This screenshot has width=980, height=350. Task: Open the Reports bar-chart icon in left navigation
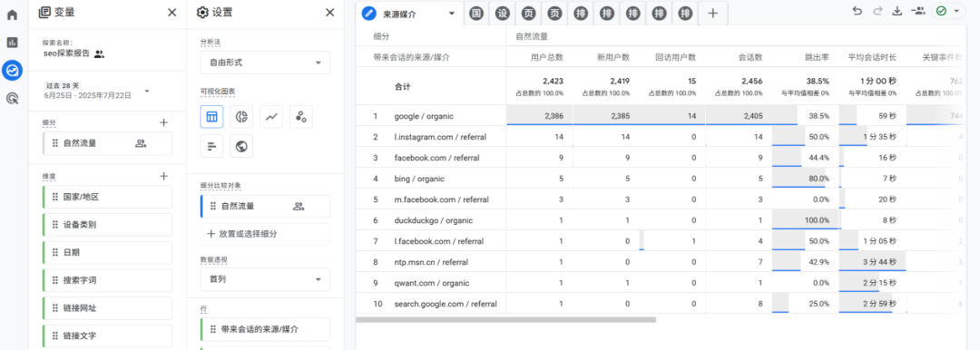pos(12,43)
